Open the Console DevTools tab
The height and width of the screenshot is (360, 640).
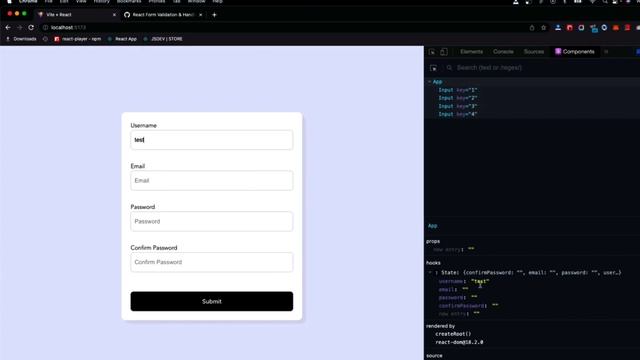point(503,52)
